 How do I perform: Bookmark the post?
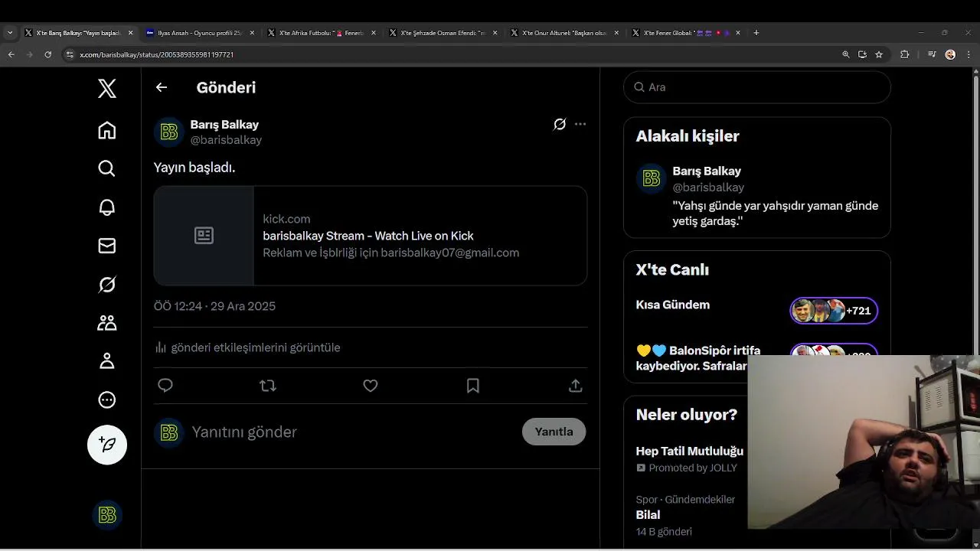pyautogui.click(x=473, y=386)
